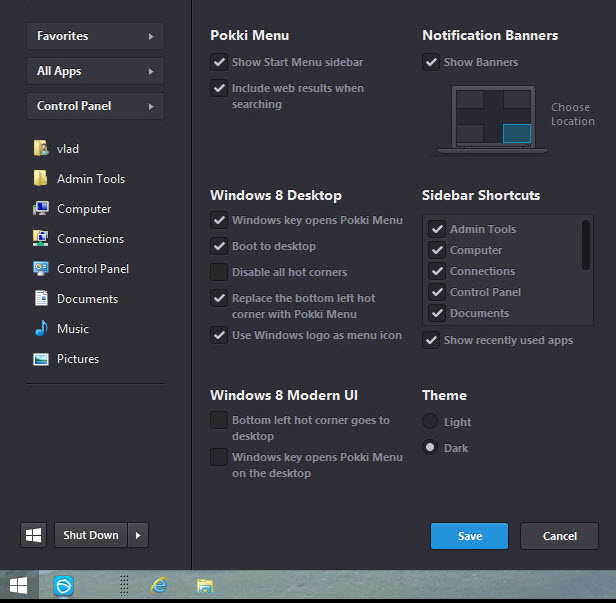Open Control Panel top menu entry
This screenshot has width=616, height=603.
[x=95, y=106]
